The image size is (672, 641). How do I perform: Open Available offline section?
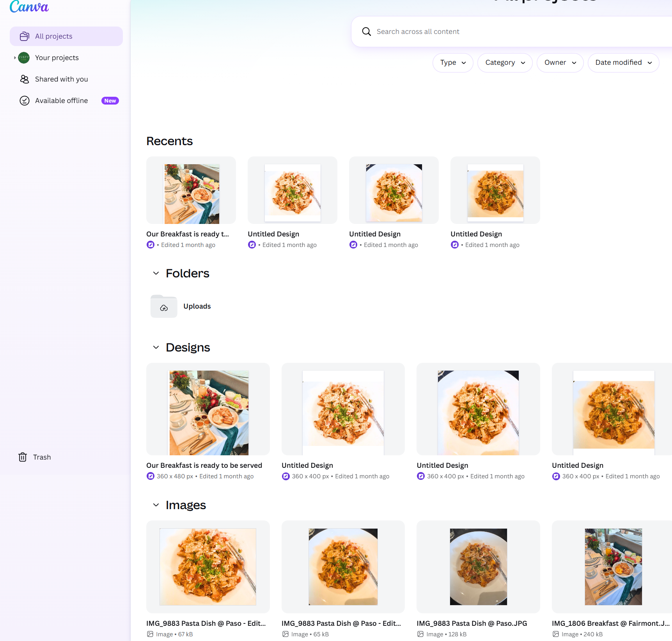[66, 101]
